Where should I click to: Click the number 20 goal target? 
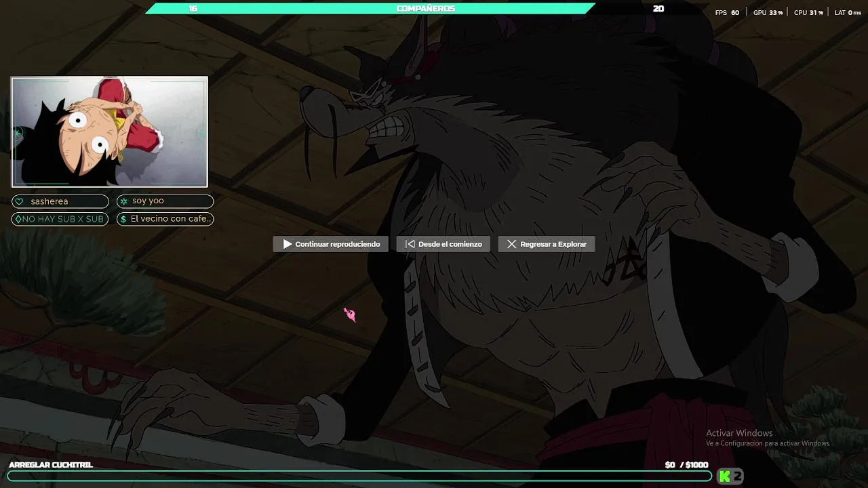click(x=658, y=9)
